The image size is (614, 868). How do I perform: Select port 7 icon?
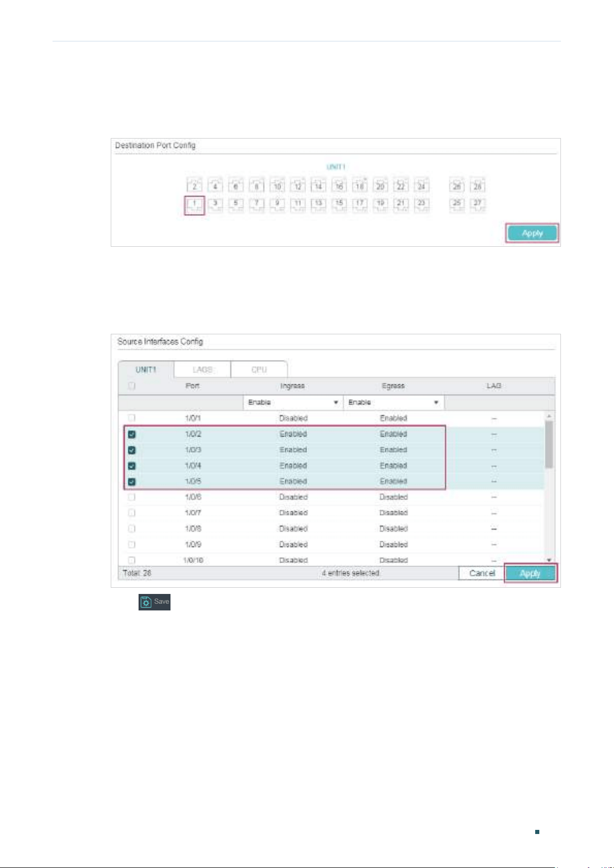(x=257, y=205)
